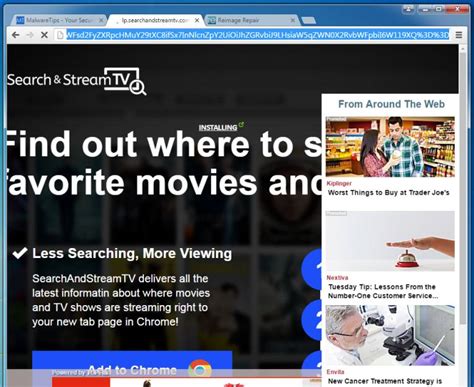Image resolution: width=474 pixels, height=387 pixels.
Task: Open the cancer treatment article image
Action: pos(390,335)
